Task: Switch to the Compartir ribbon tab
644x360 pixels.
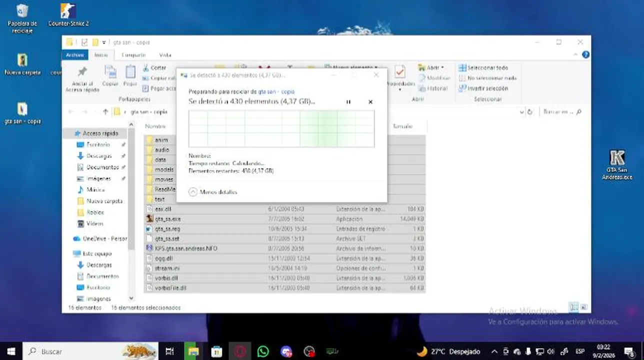Action: pos(133,55)
